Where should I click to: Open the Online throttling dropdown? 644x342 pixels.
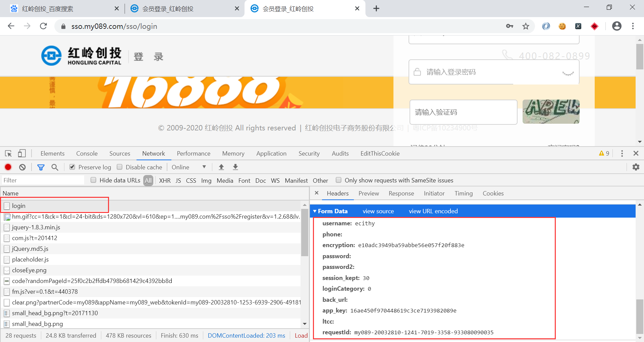[x=189, y=167]
